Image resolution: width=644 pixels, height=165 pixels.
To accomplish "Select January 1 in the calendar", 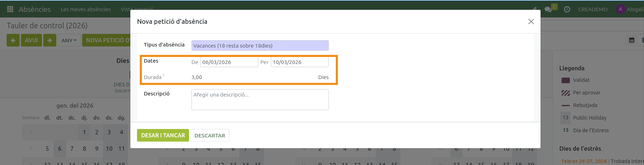I will pos(84,132).
